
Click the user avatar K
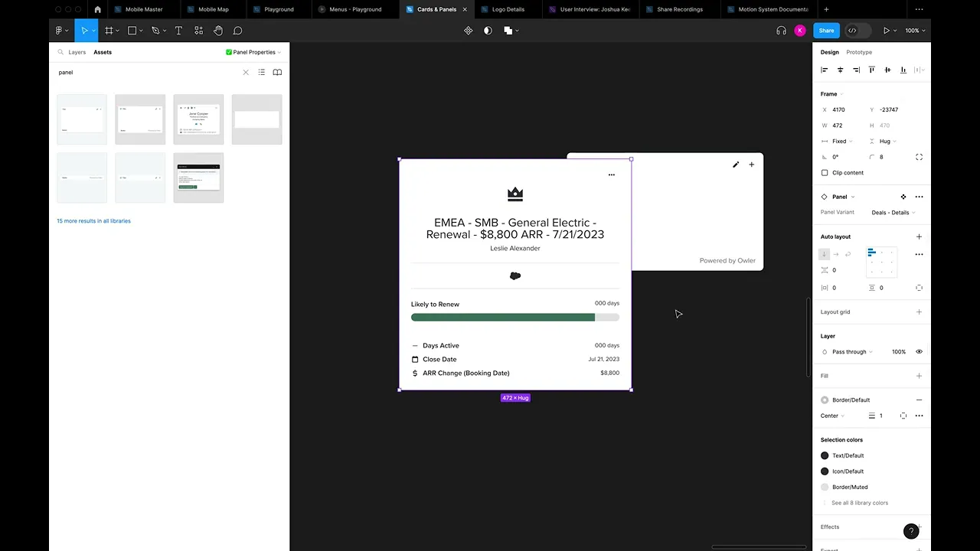point(800,31)
